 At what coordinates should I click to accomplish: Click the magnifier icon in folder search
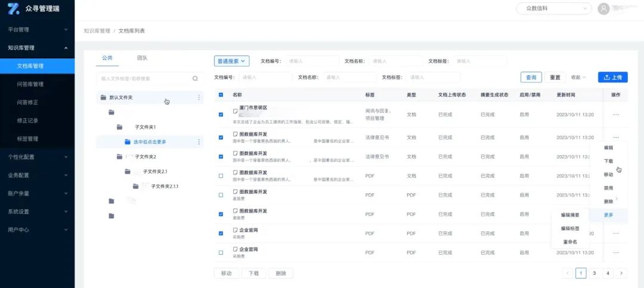point(195,79)
